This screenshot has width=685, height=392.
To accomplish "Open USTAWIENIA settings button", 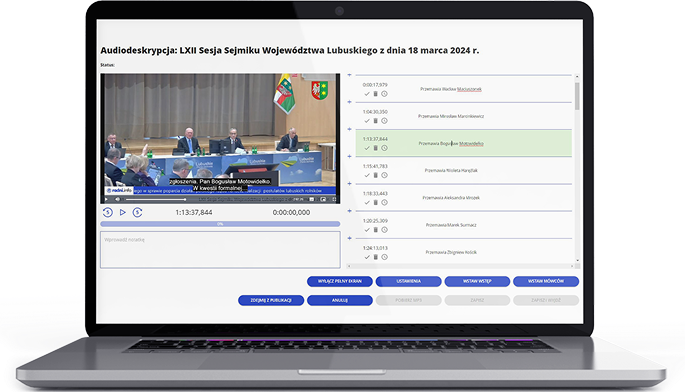I will click(408, 281).
